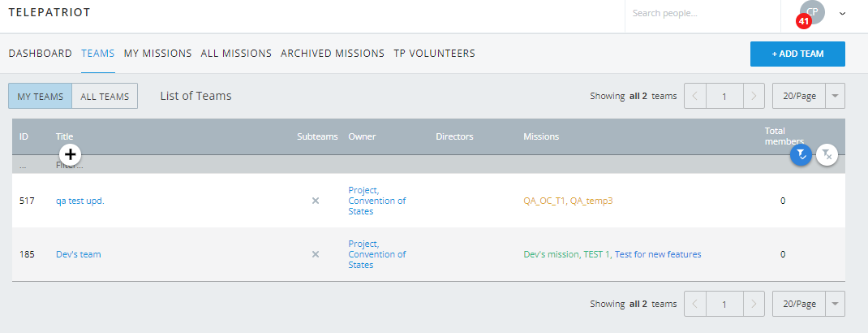Open the bottom 20/Page dropdown
Image resolution: width=868 pixels, height=333 pixels.
click(809, 304)
